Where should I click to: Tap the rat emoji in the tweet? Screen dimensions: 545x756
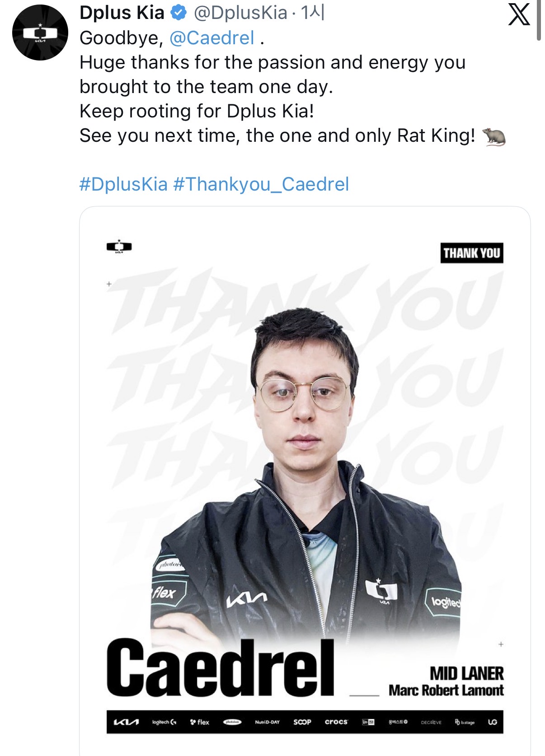point(494,136)
